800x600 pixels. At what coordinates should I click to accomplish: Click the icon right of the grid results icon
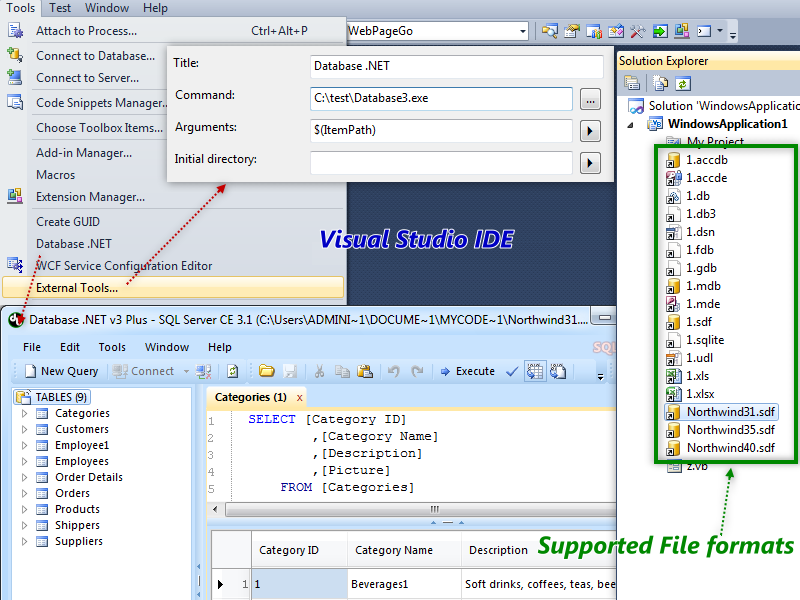pos(558,371)
